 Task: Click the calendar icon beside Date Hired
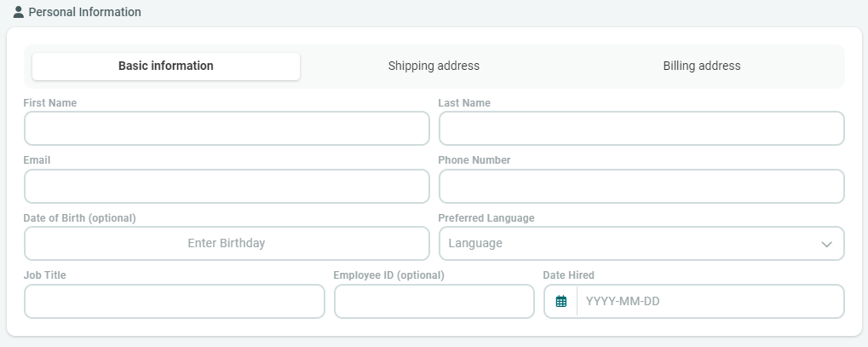(560, 302)
